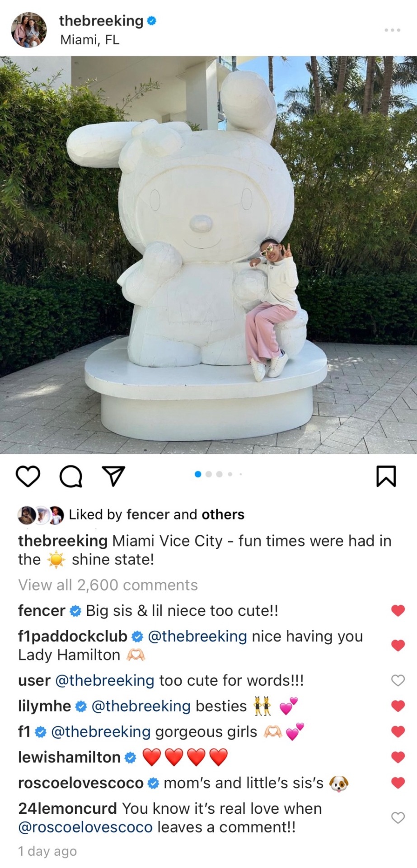Open the Miami, FL location tag
Viewport: 417px width, 868px height.
pyautogui.click(x=90, y=40)
